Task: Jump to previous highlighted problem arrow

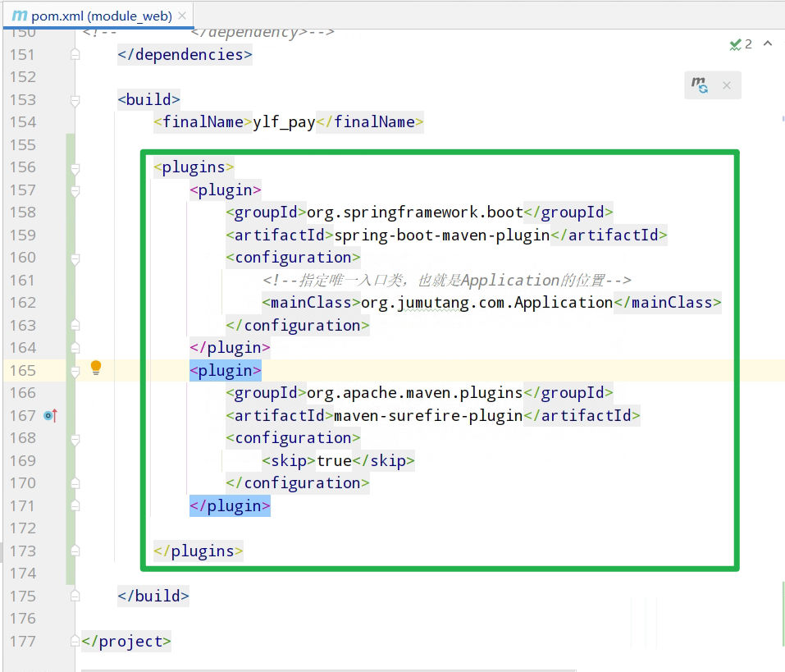Action: click(x=768, y=44)
